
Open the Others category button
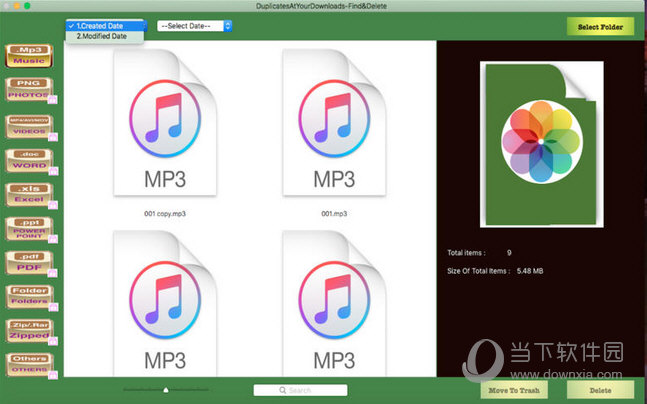click(x=29, y=365)
